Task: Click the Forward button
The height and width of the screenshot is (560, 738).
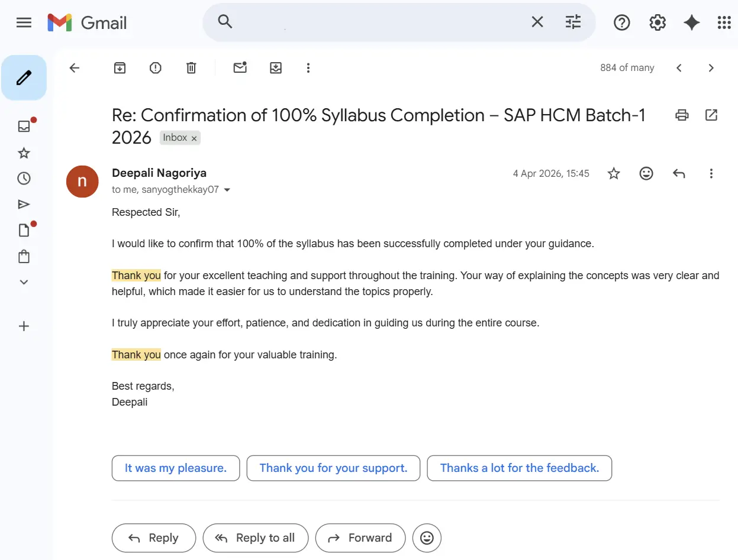Action: click(x=360, y=538)
